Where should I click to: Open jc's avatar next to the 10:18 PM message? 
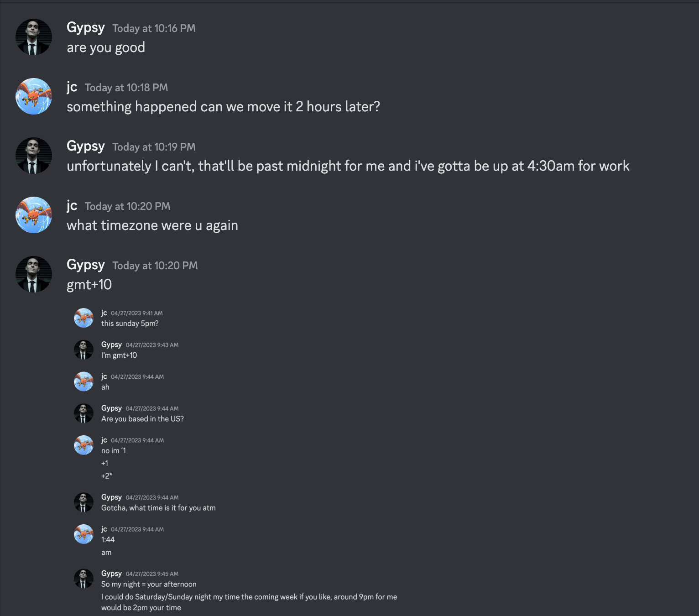[x=34, y=96]
